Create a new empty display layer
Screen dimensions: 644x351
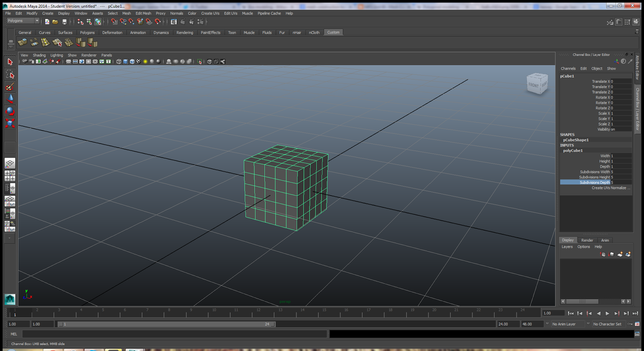[620, 254]
